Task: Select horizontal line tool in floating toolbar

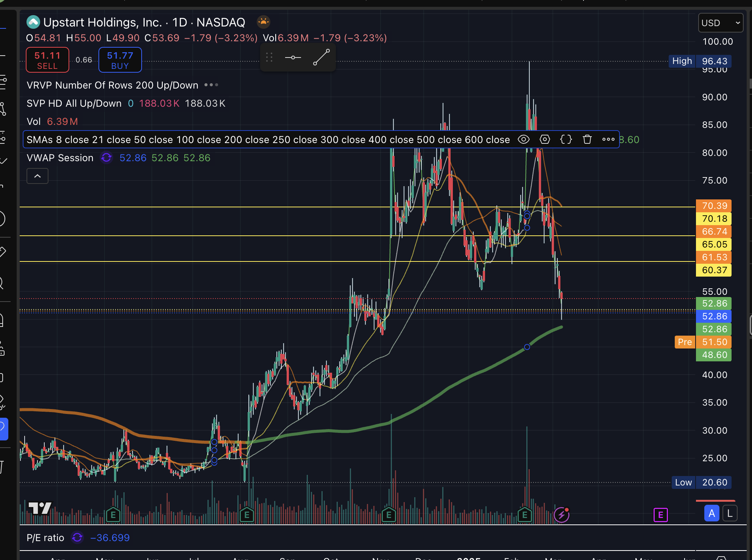Action: click(x=293, y=58)
